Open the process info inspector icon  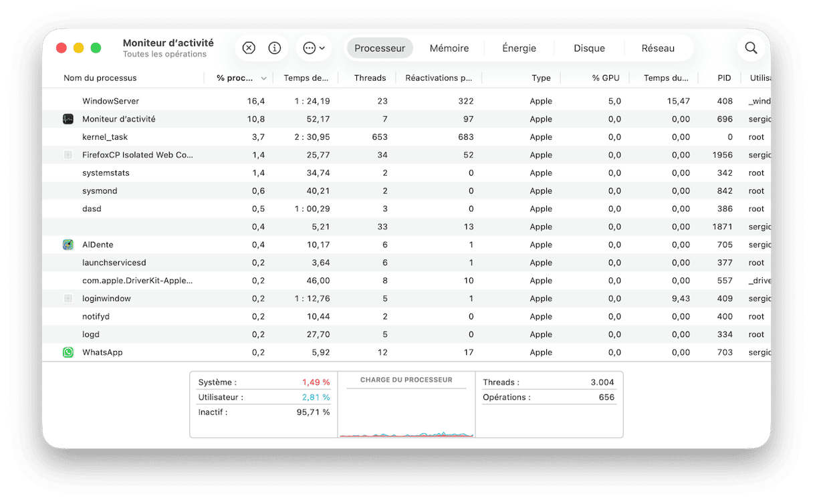(x=274, y=48)
